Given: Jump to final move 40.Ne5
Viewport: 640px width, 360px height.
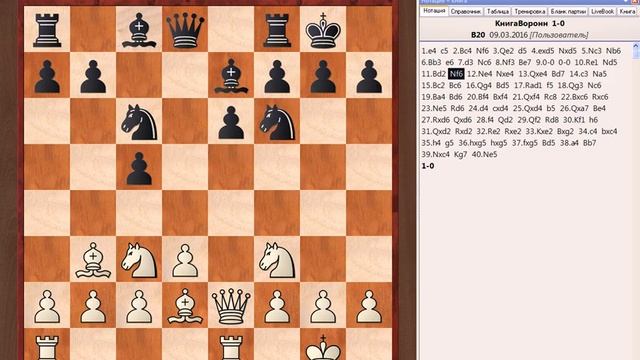Looking at the screenshot, I should point(484,154).
